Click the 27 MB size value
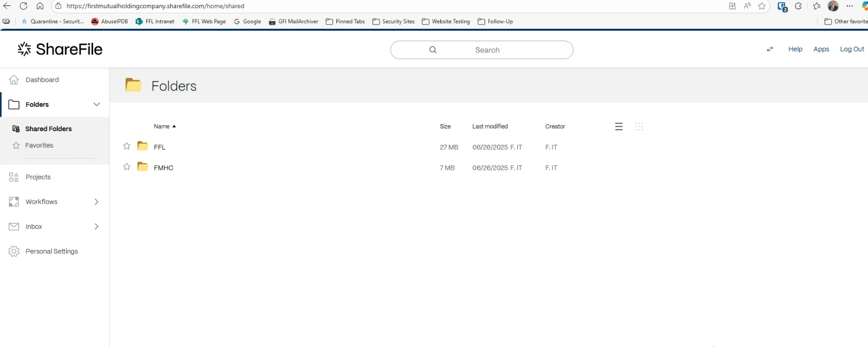Image resolution: width=868 pixels, height=347 pixels. click(x=449, y=147)
